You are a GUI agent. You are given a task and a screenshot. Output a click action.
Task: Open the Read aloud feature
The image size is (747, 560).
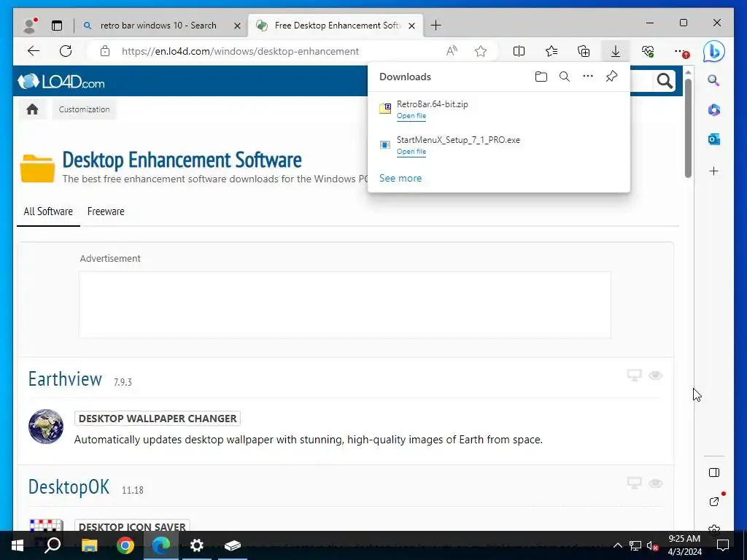point(452,51)
